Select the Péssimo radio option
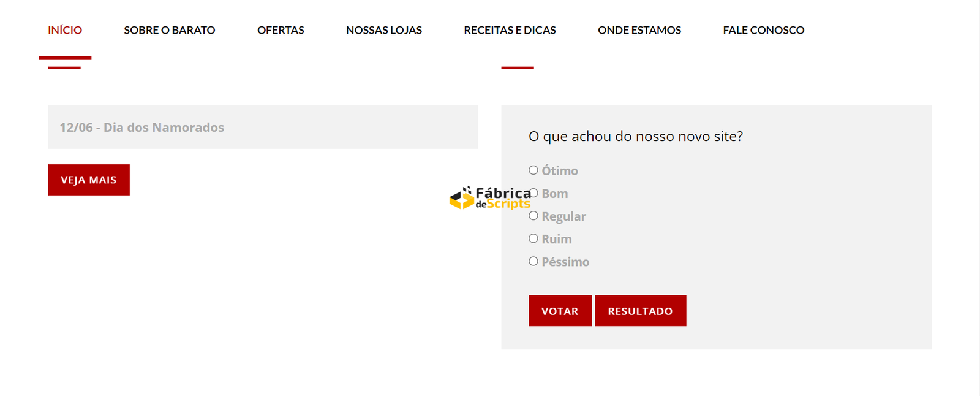980x396 pixels. pos(533,261)
